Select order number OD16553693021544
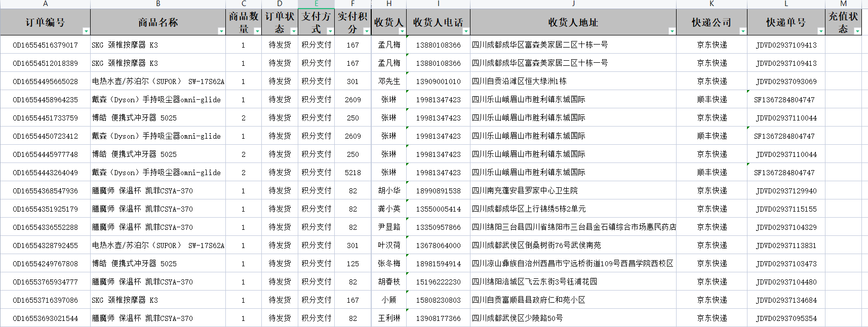This screenshot has height=327, width=868. pyautogui.click(x=46, y=318)
